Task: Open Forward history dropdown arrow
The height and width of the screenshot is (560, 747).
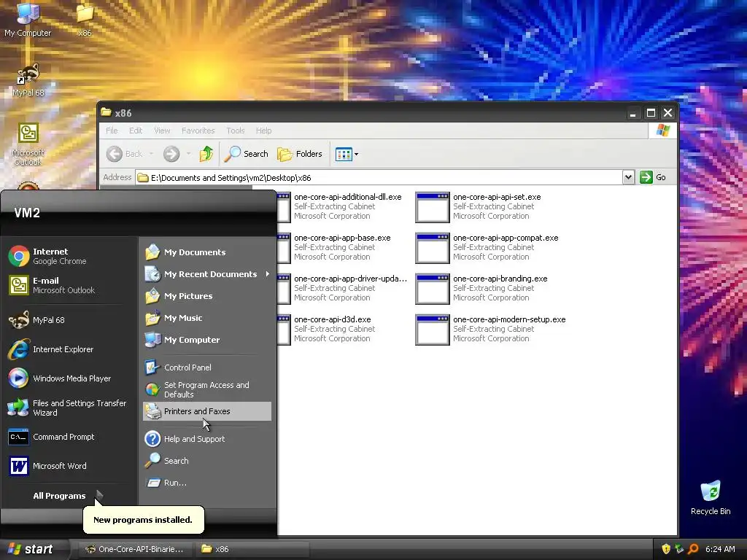Action: point(189,154)
